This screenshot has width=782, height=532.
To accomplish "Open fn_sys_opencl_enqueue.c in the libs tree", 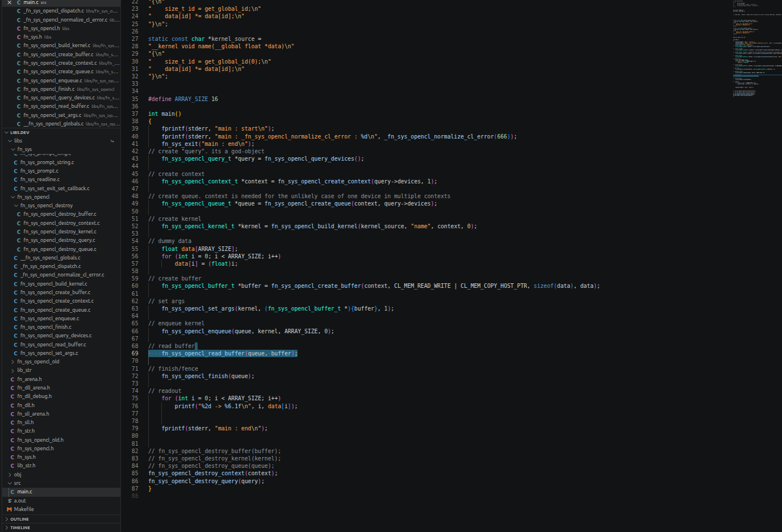I will coord(60,319).
